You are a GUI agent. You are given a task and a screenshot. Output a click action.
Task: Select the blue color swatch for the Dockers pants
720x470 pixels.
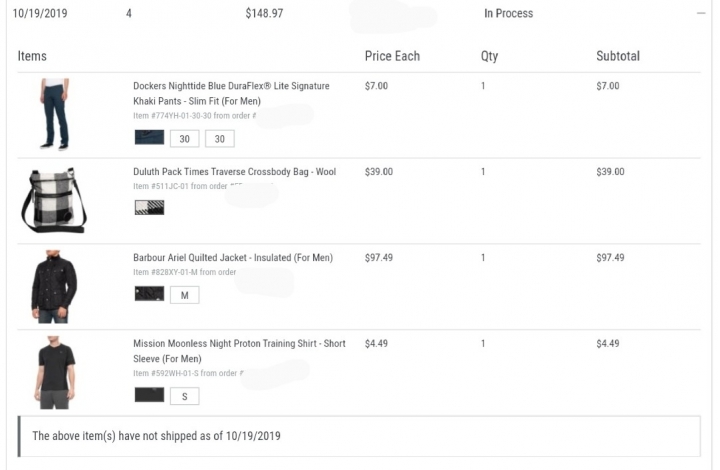[149, 138]
